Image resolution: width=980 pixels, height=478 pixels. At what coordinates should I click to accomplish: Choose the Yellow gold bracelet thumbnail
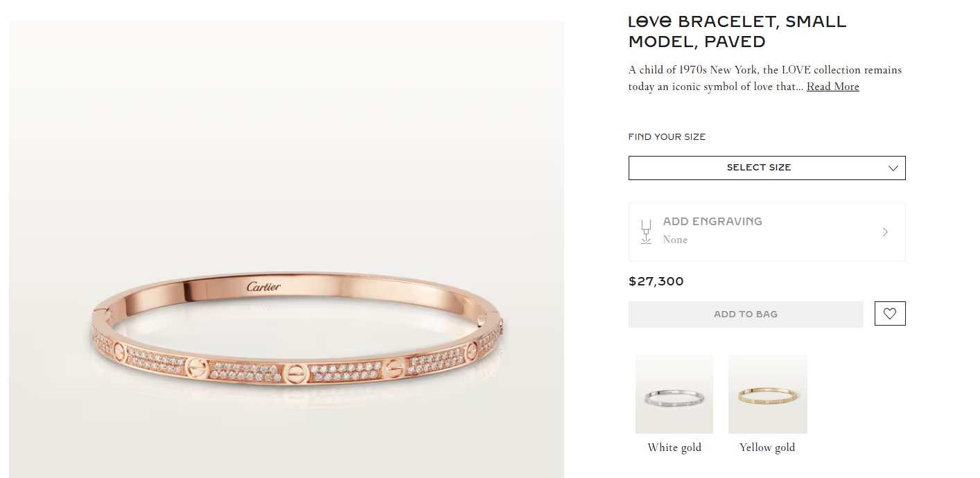(x=767, y=394)
